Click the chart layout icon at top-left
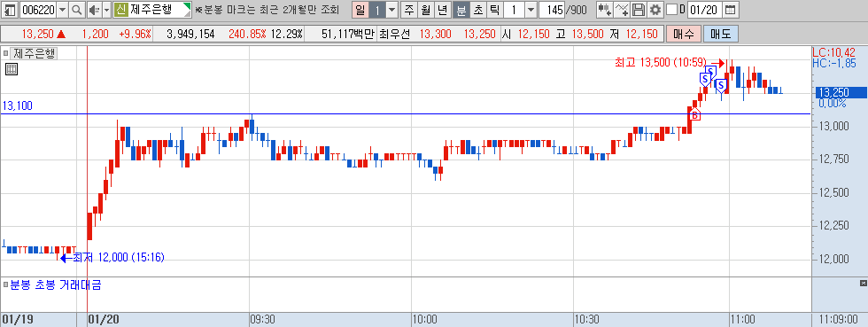Image resolution: width=868 pixels, height=327 pixels. point(10,10)
